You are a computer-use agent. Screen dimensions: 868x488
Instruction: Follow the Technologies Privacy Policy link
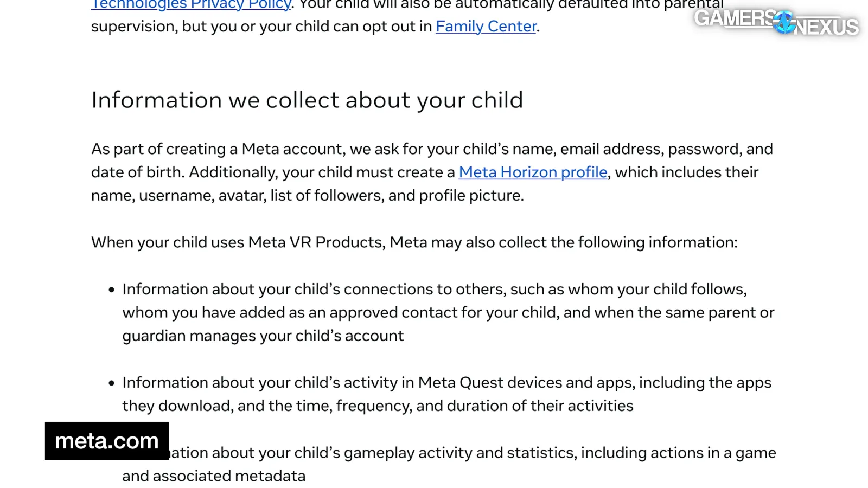pyautogui.click(x=192, y=5)
